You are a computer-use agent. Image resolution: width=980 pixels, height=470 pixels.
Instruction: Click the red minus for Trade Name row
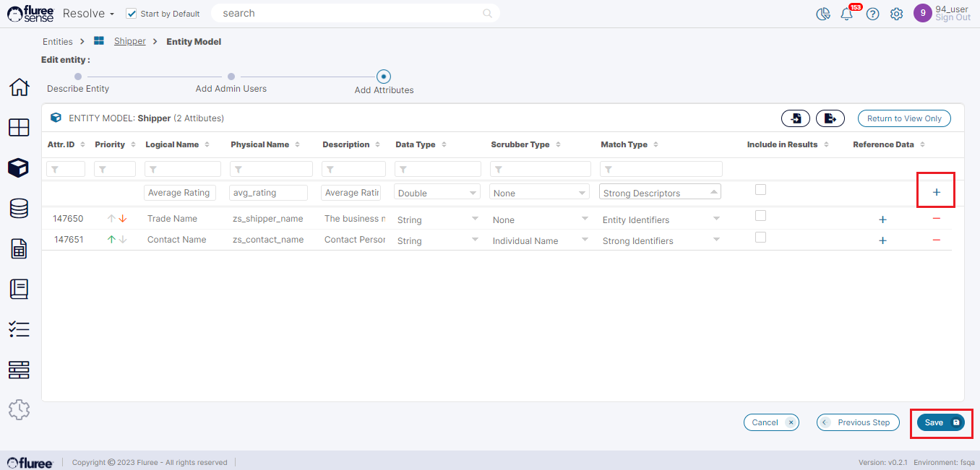point(936,219)
